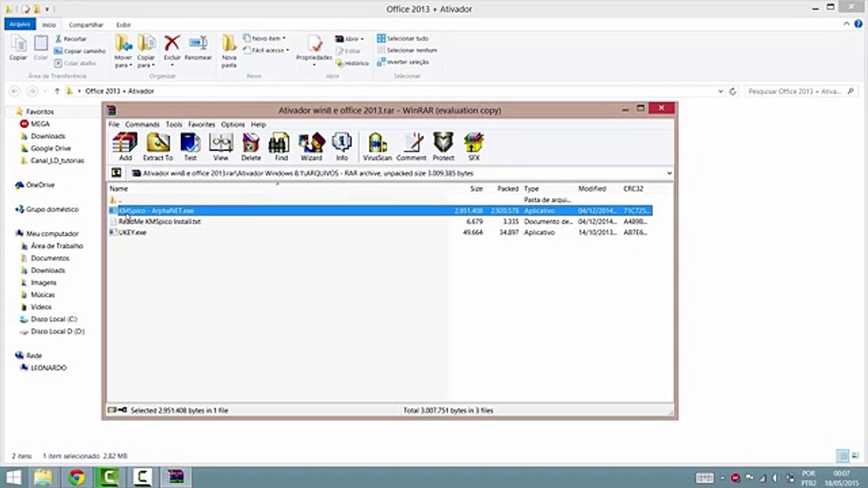Image resolution: width=868 pixels, height=488 pixels.
Task: Create Nova pasta from Explorer ribbon
Action: coord(229,52)
